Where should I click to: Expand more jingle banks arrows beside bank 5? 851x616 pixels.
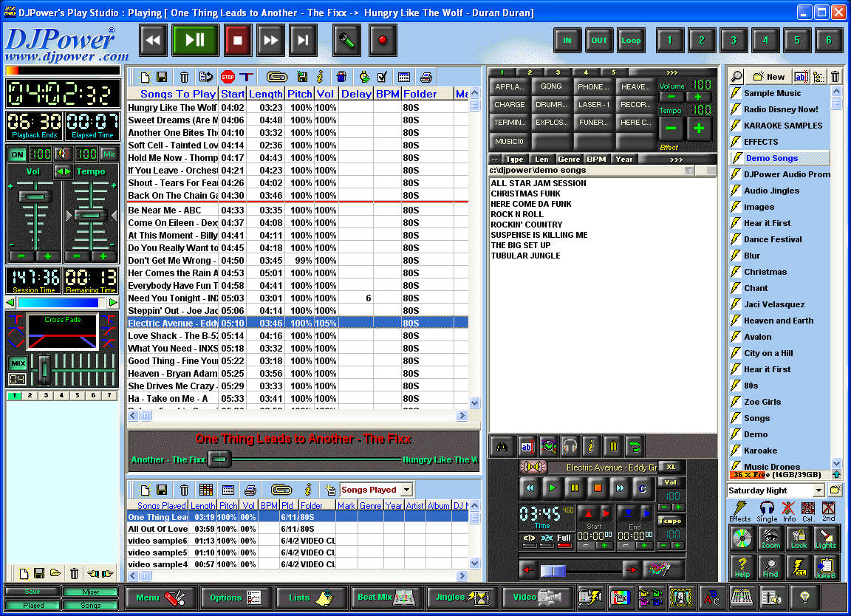(672, 72)
